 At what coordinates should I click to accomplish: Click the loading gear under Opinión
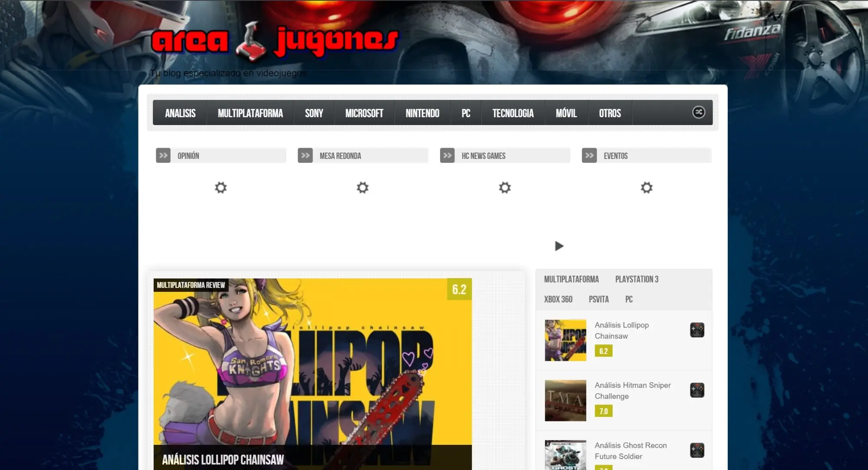(x=221, y=188)
